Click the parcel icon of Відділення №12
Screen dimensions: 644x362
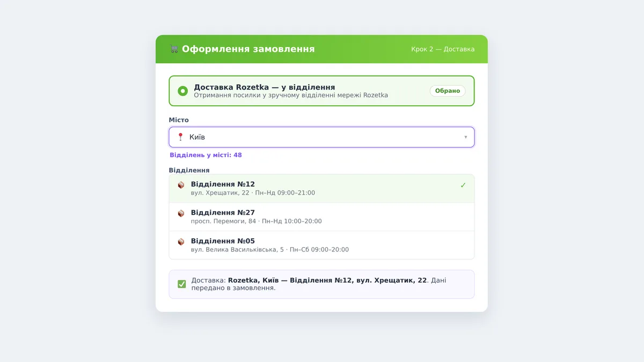[x=181, y=184]
